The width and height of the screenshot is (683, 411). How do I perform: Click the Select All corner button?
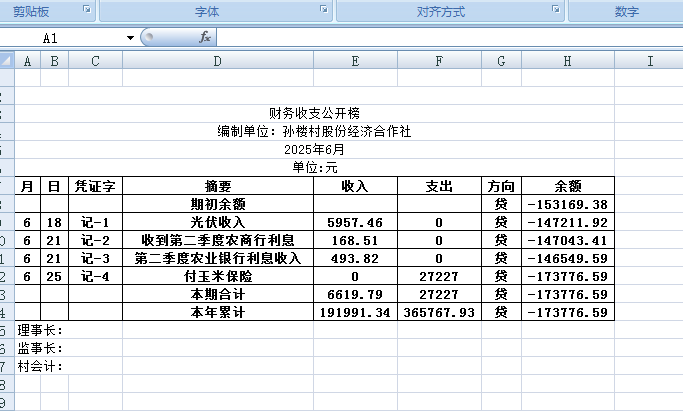click(x=6, y=62)
